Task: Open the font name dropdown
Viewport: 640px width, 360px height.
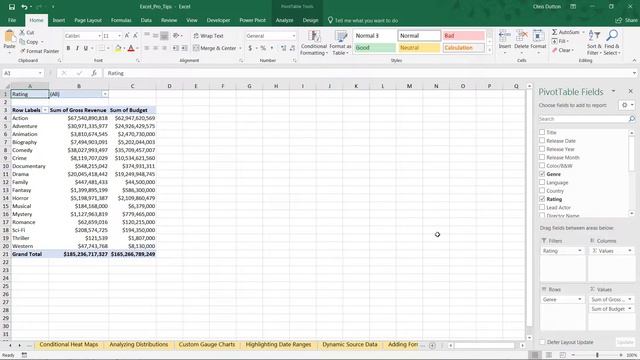Action: [99, 36]
